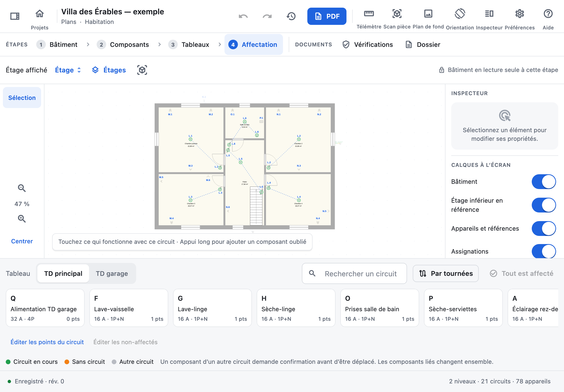Screen dimensions: 564x392
Task: Click the zoom out magnifier icon
Action: coord(22,188)
